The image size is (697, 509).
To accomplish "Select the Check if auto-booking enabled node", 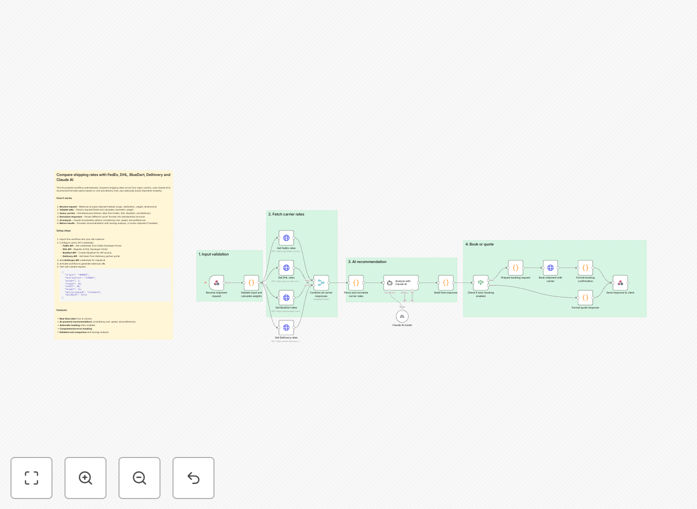I will click(481, 283).
